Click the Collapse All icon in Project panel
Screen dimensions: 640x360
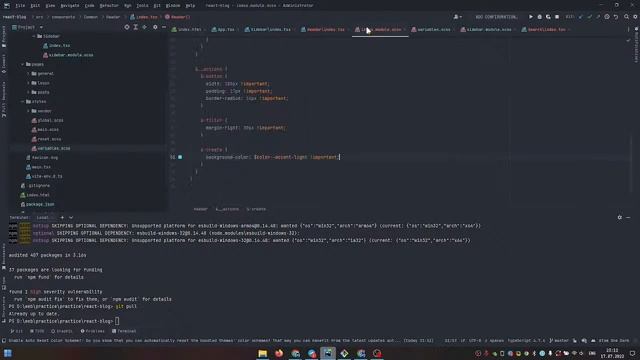pyautogui.click(x=144, y=27)
